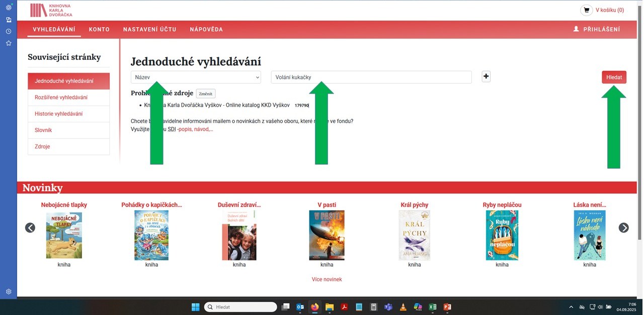
Task: Click the favorites star icon in blue sidebar
Action: click(9, 43)
